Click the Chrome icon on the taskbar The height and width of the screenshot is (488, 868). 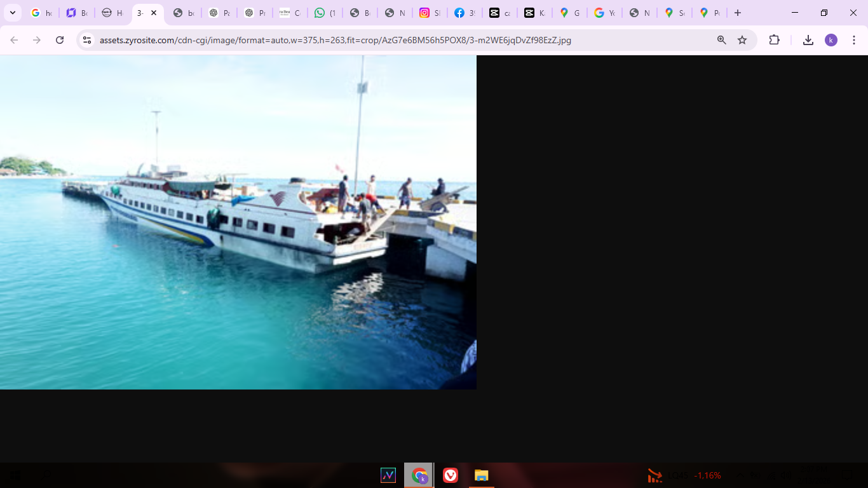coord(419,475)
